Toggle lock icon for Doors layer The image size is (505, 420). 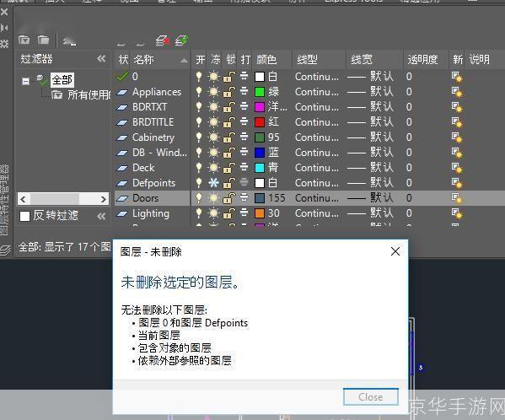coord(229,198)
